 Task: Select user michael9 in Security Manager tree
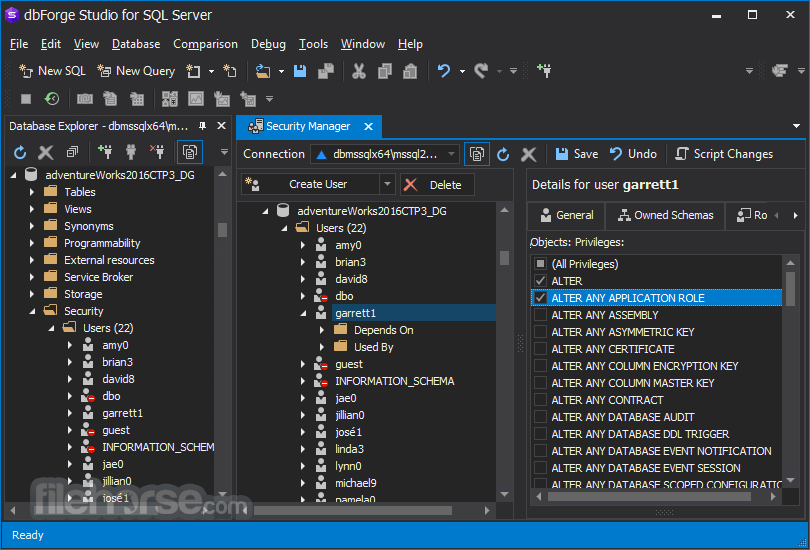point(355,483)
